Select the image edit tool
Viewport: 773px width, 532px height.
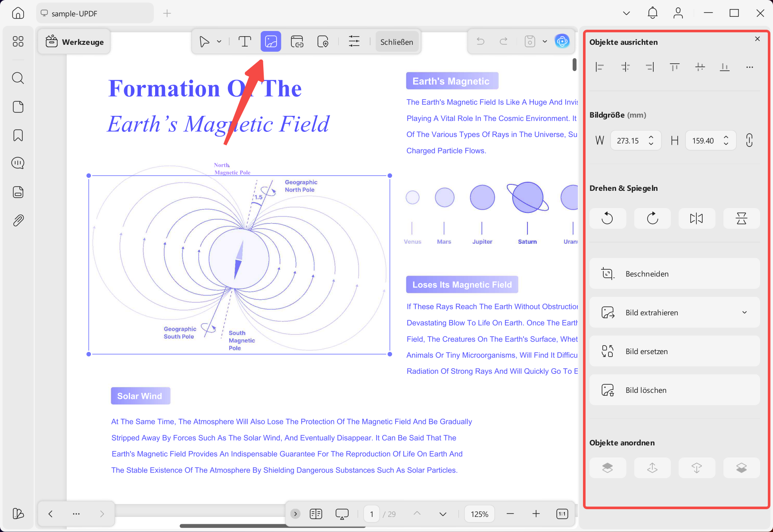click(x=271, y=42)
